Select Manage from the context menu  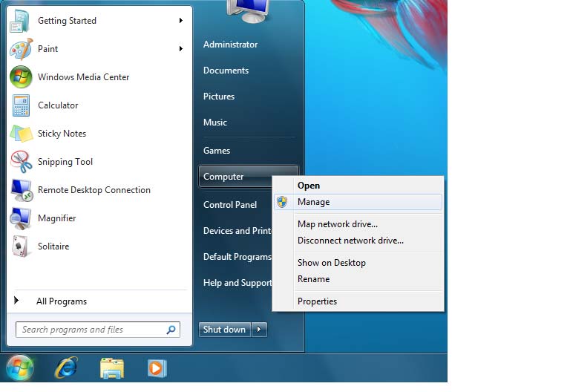point(358,202)
